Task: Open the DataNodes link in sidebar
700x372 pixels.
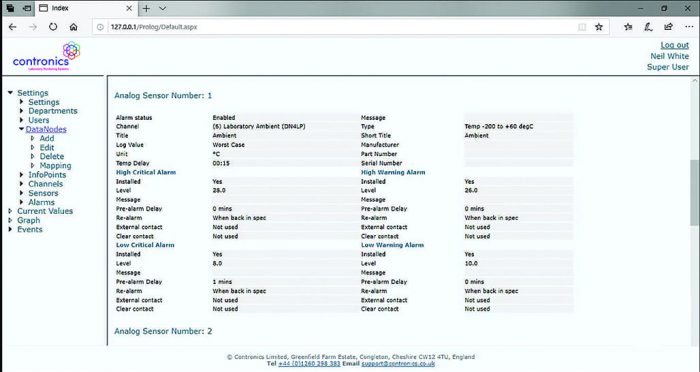Action: [x=46, y=129]
